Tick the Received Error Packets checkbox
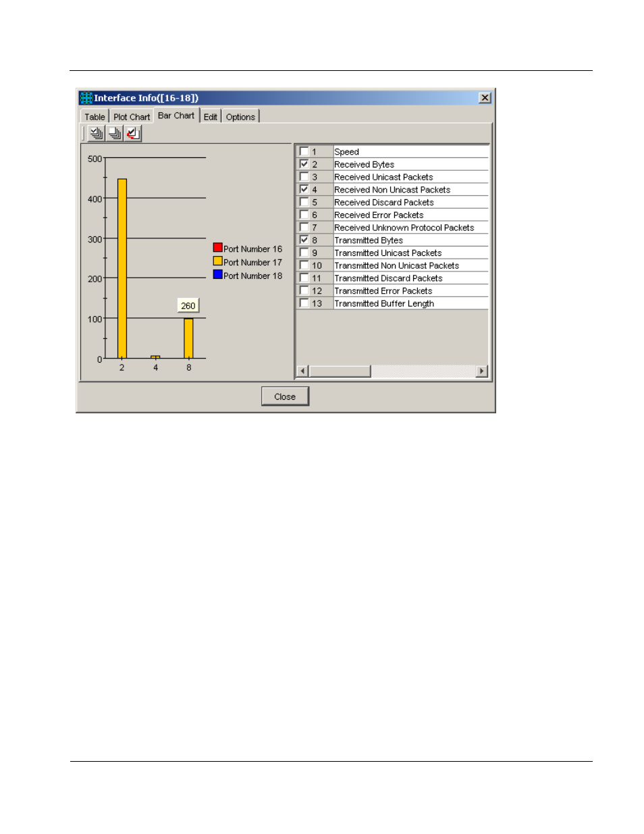This screenshot has width=644, height=834. point(304,215)
